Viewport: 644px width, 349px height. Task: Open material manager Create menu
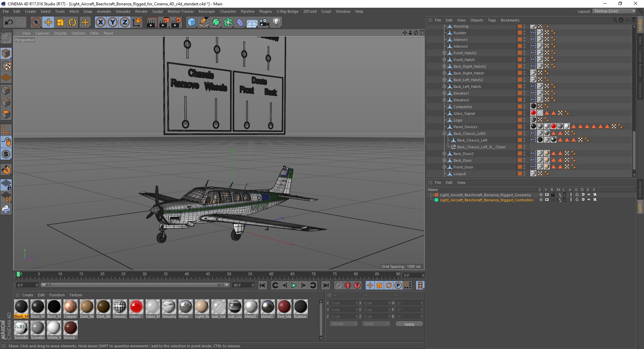pyautogui.click(x=28, y=295)
